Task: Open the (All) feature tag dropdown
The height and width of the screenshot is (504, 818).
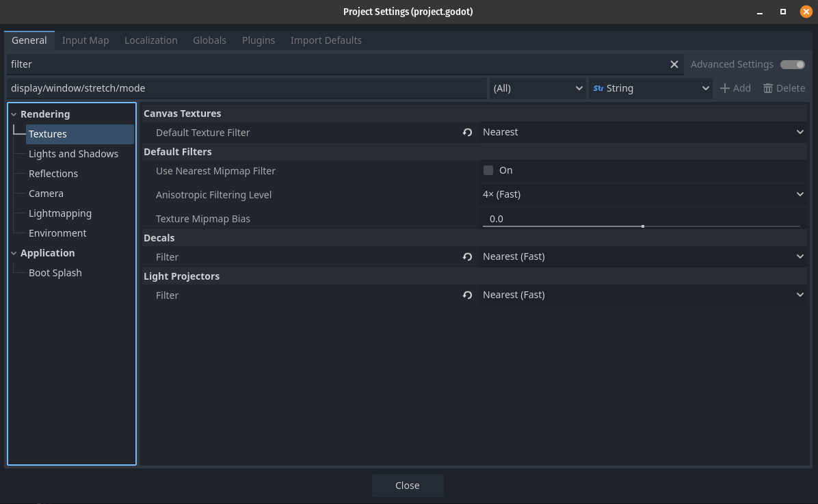Action: coord(538,88)
